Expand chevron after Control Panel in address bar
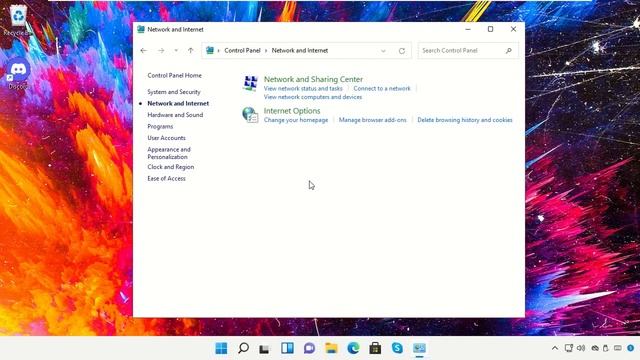Screen dimensions: 640x360 (x=266, y=51)
